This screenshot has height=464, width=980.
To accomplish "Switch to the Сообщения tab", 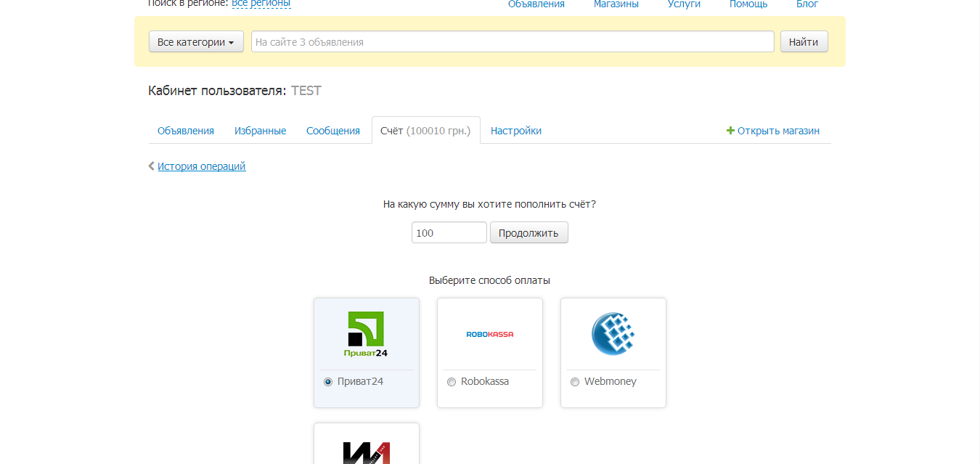I will [333, 131].
